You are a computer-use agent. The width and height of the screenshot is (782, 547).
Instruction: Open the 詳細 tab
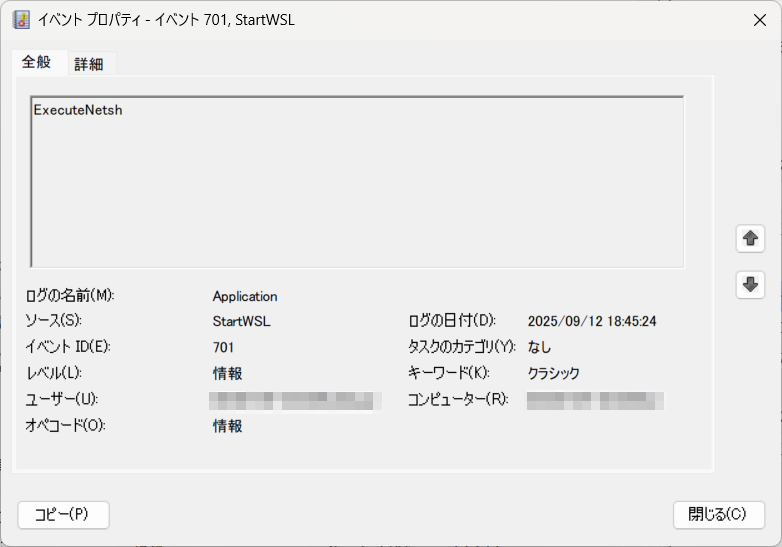tap(89, 64)
